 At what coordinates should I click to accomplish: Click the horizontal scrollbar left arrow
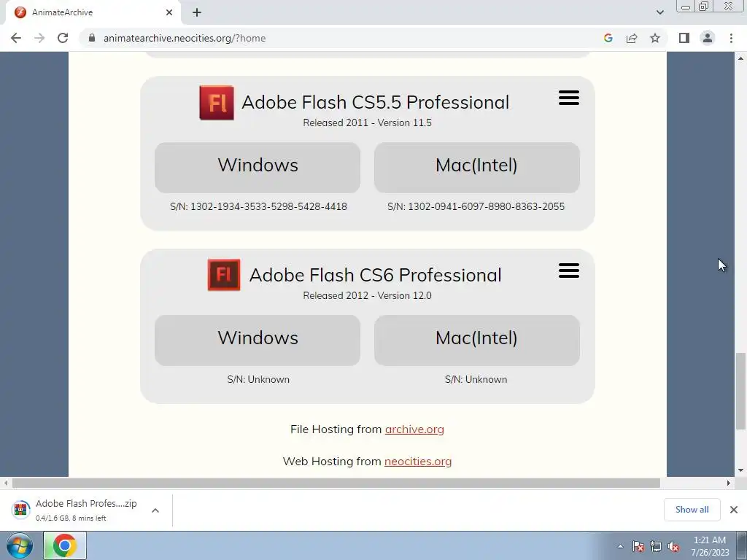pos(6,483)
